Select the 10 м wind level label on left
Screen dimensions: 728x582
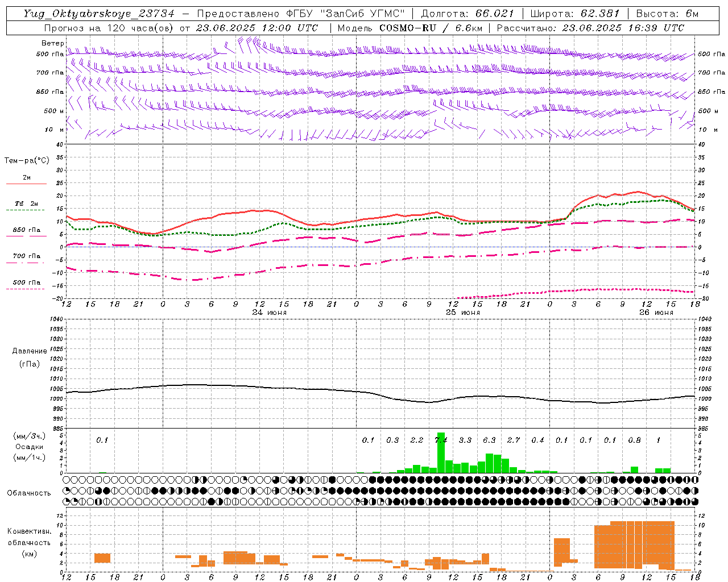point(54,130)
